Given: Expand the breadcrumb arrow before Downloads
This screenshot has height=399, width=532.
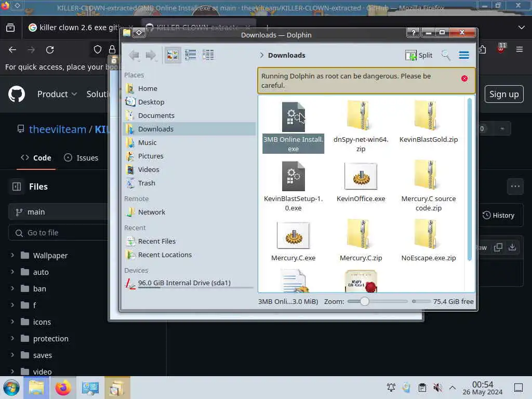Looking at the screenshot, I should tap(261, 55).
